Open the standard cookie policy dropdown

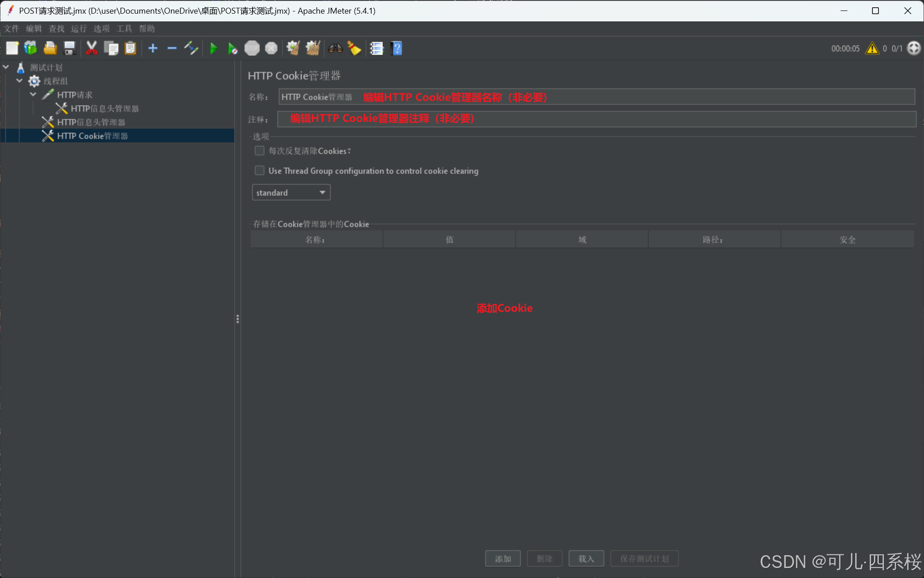point(291,193)
